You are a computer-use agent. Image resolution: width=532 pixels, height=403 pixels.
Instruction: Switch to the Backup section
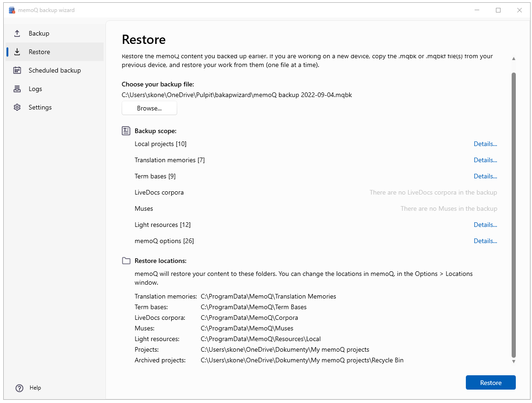point(38,33)
